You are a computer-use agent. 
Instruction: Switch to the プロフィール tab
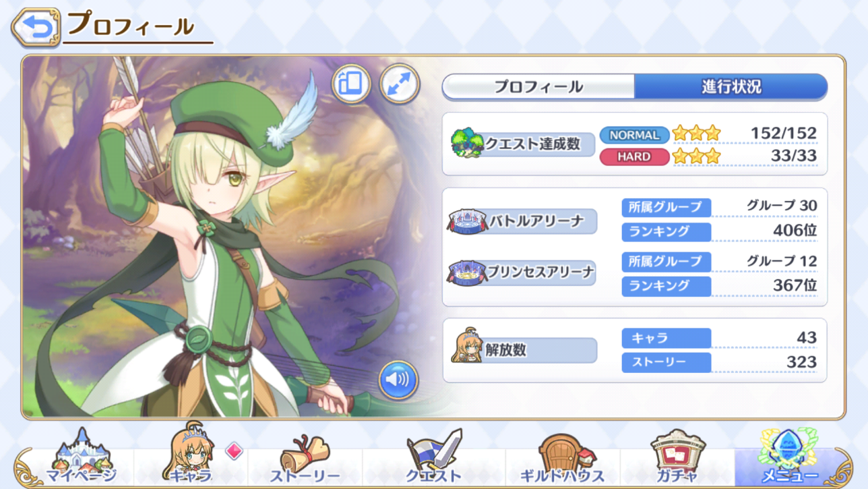tap(538, 87)
